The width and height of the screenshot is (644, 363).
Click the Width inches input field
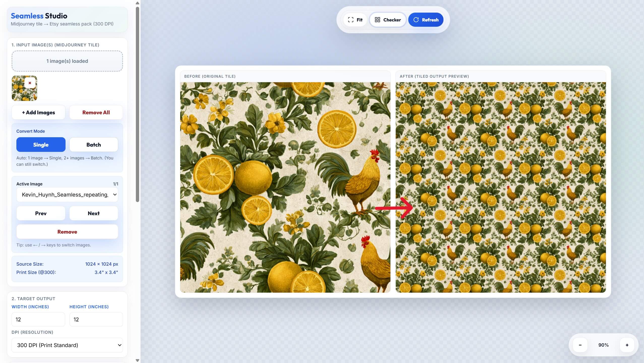coord(38,319)
